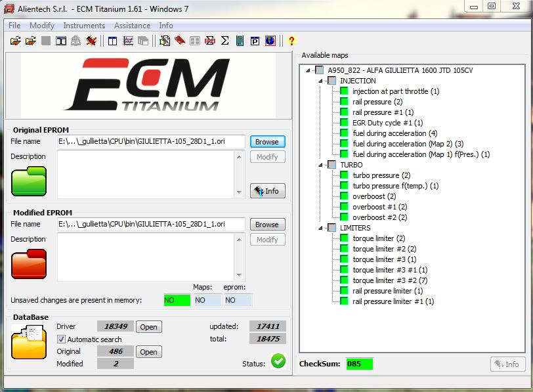Click the first open-folder toolbar icon
This screenshot has height=392, width=533.
pyautogui.click(x=15, y=41)
